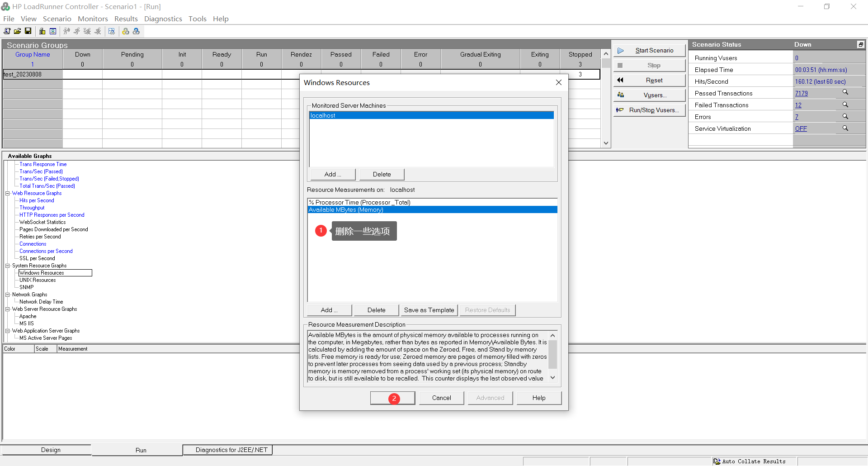Screen dimensions: 868x466
Task: Add a monitored server machine
Action: (332, 174)
